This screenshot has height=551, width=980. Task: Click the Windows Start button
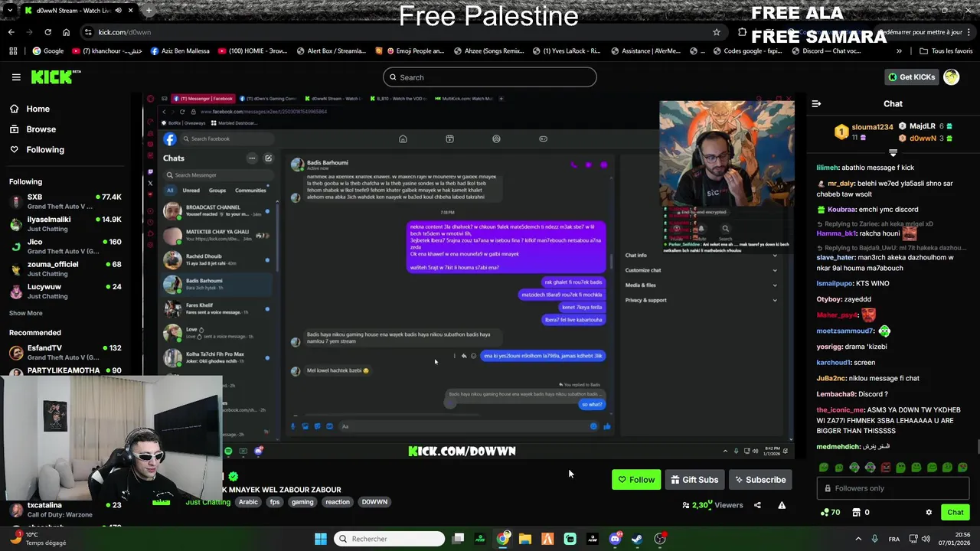click(321, 539)
